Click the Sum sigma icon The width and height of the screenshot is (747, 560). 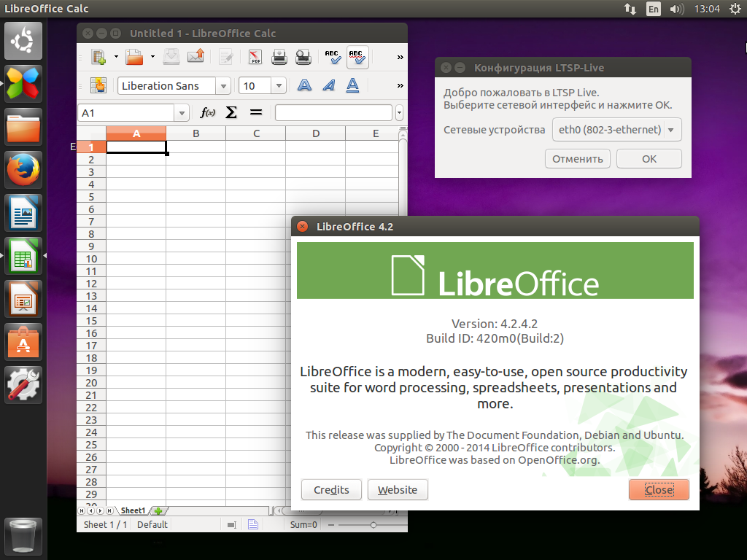(x=231, y=112)
